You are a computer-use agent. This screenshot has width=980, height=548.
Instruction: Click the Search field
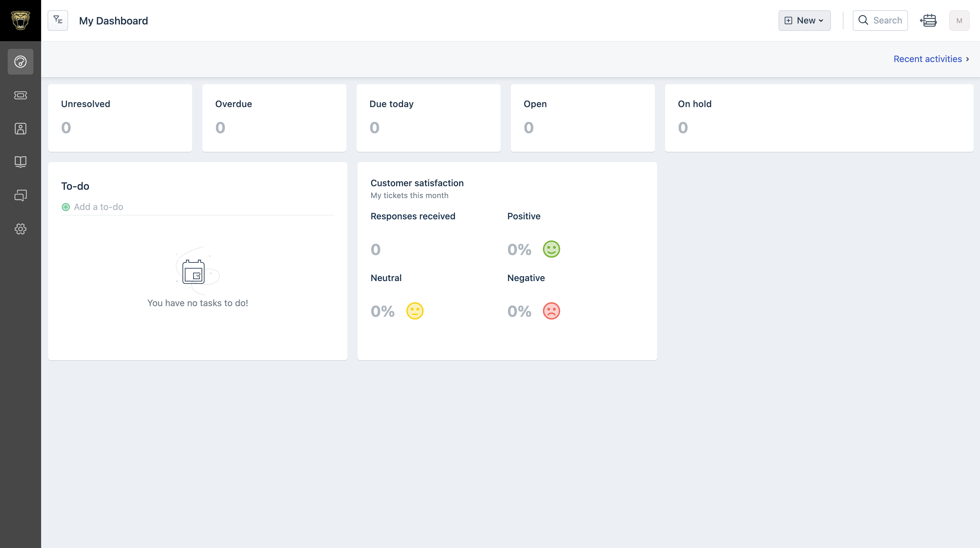[880, 21]
